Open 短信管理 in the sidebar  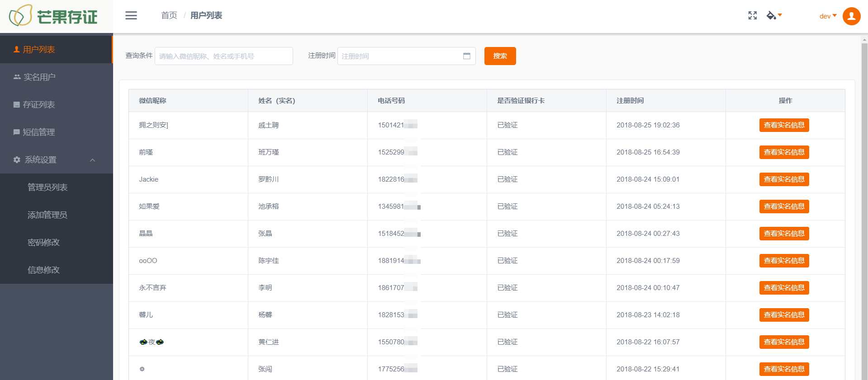(x=39, y=132)
